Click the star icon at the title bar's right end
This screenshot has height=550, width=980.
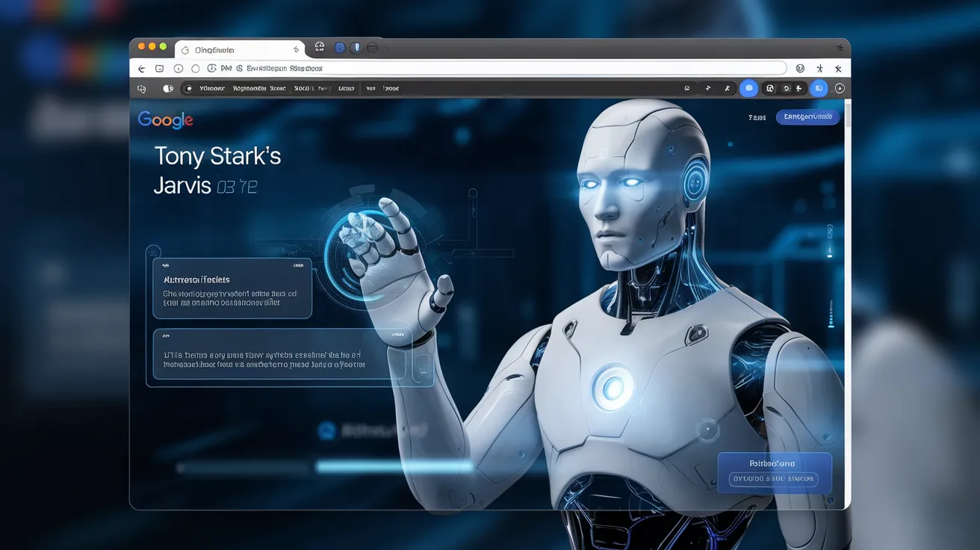coord(840,48)
